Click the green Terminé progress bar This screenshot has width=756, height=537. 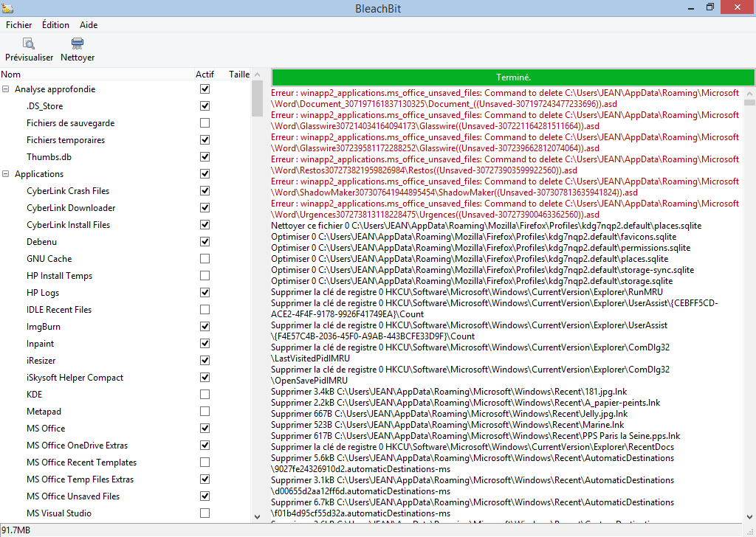[x=513, y=77]
